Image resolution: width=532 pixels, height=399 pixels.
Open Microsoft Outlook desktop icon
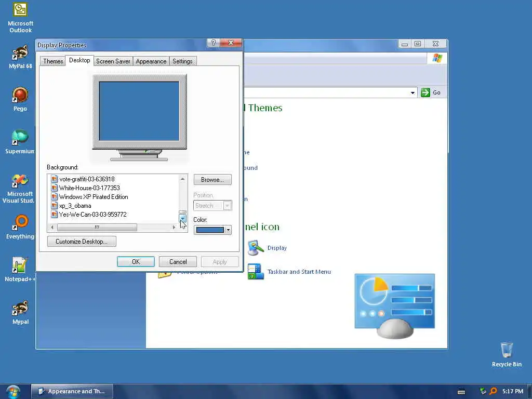(20, 17)
